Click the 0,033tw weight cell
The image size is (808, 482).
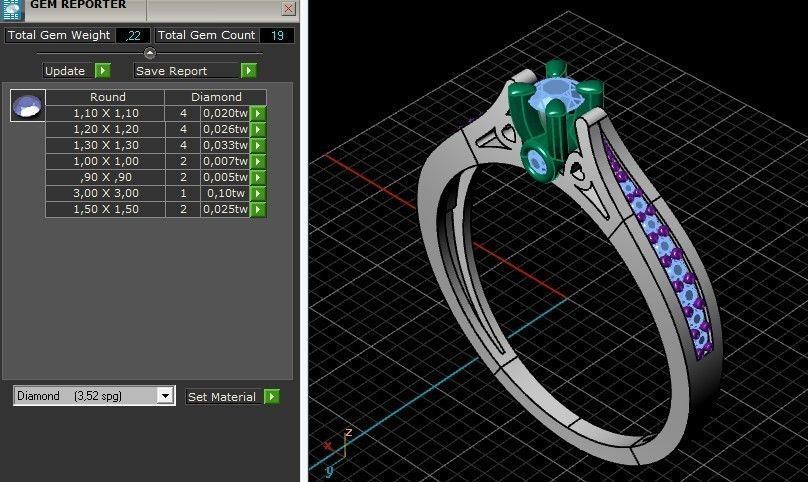tap(225, 145)
